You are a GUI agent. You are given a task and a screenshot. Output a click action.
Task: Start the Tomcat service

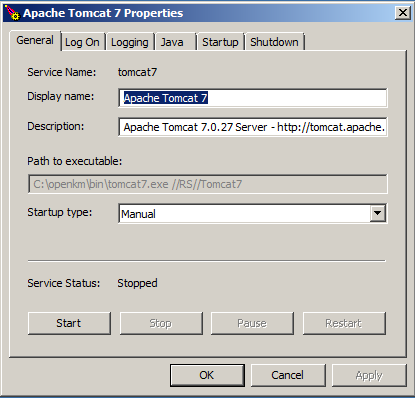tap(69, 323)
